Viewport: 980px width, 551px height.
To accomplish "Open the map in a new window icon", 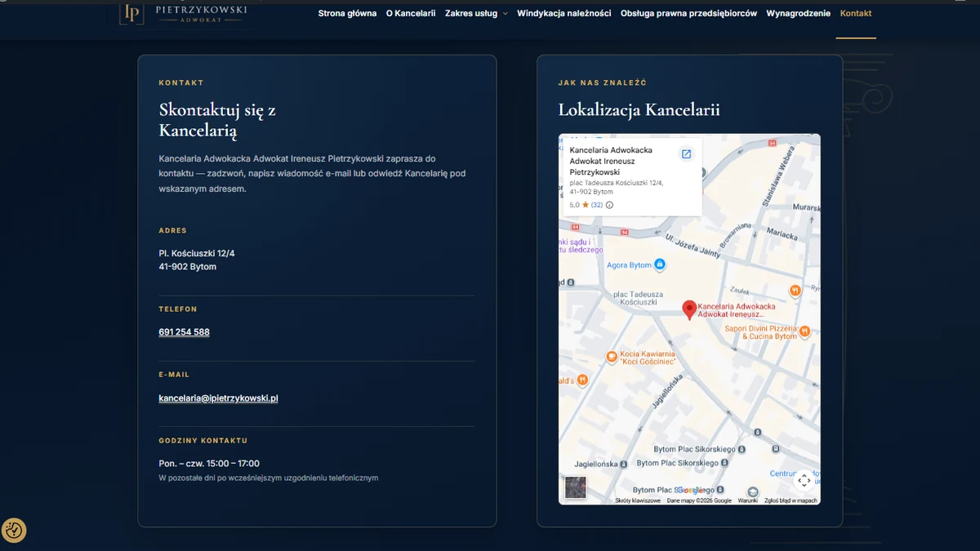I will click(x=686, y=154).
